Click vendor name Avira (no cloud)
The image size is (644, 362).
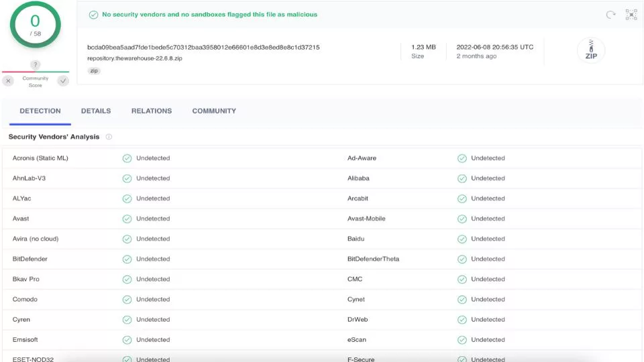[36, 239]
